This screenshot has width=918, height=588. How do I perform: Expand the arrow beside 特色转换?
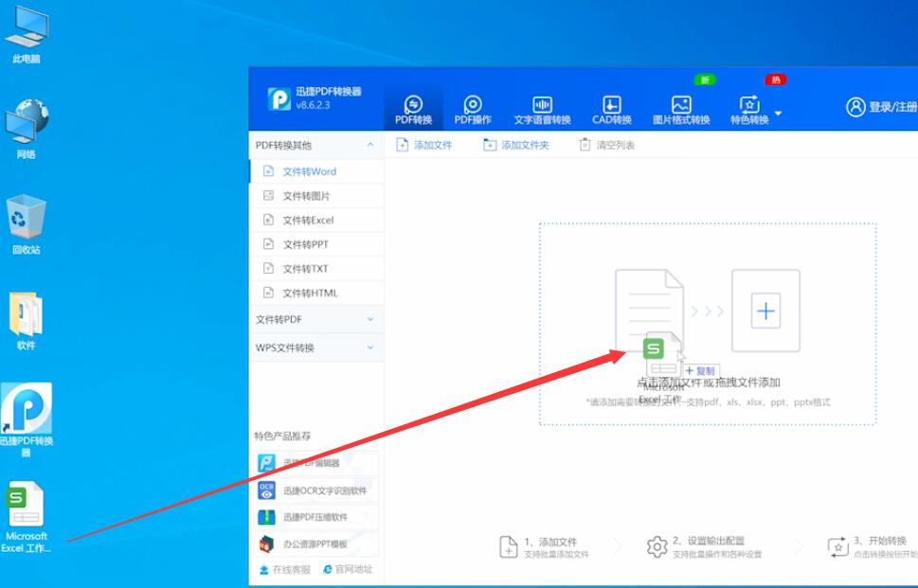[778, 113]
